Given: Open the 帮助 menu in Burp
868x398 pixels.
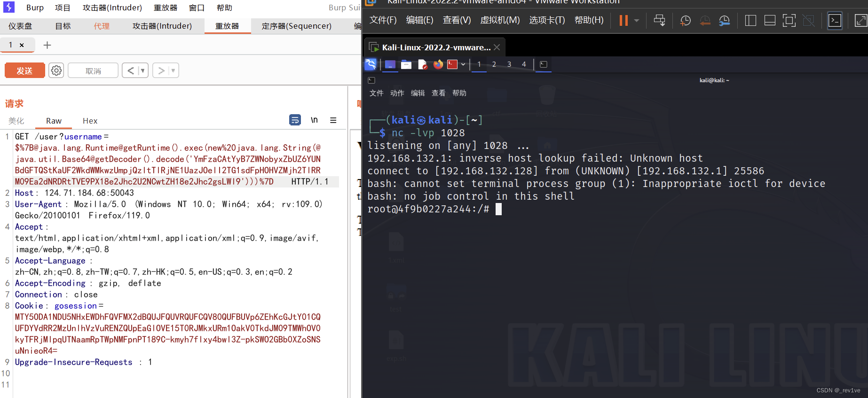Looking at the screenshot, I should coord(224,8).
